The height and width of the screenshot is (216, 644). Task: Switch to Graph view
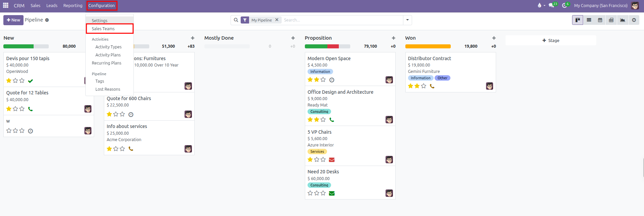coord(622,20)
